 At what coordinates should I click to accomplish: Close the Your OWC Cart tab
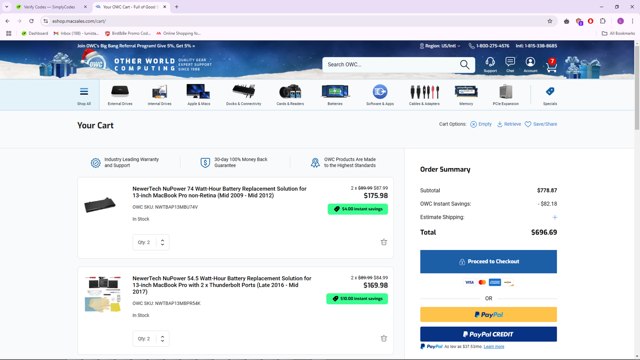point(164,7)
